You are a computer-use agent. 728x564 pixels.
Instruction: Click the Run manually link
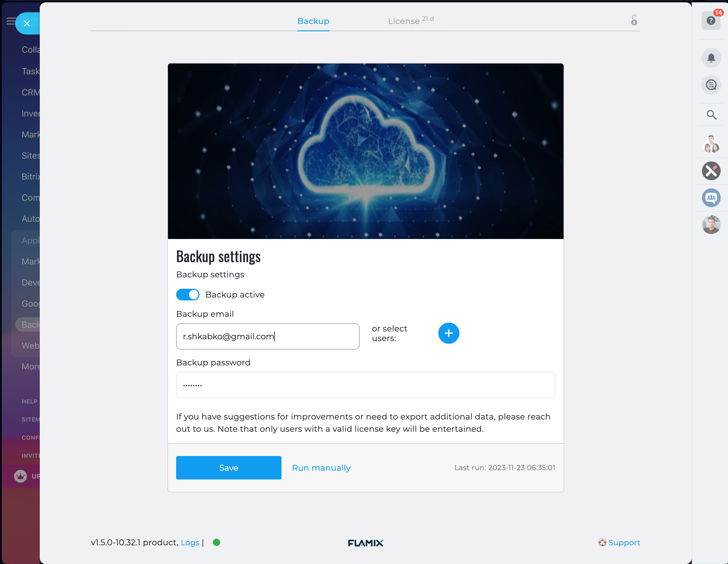pyautogui.click(x=321, y=467)
